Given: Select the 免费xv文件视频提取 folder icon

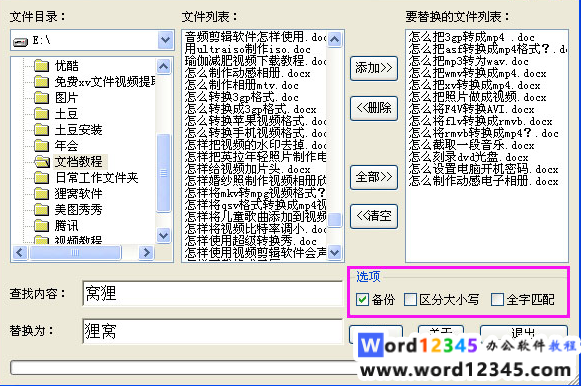Looking at the screenshot, I should pos(42,82).
